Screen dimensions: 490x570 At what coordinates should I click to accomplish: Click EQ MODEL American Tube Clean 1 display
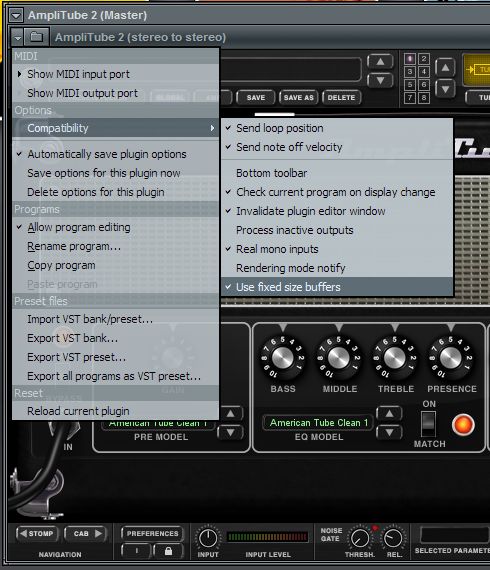pos(318,423)
